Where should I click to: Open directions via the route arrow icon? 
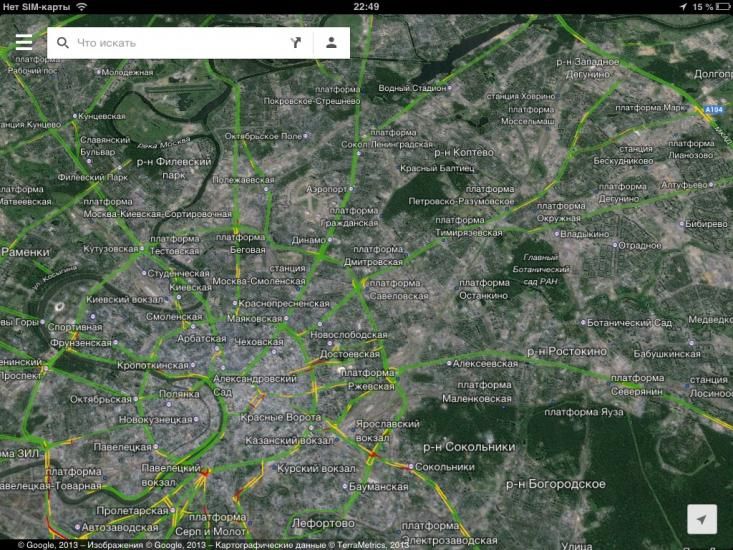point(295,43)
